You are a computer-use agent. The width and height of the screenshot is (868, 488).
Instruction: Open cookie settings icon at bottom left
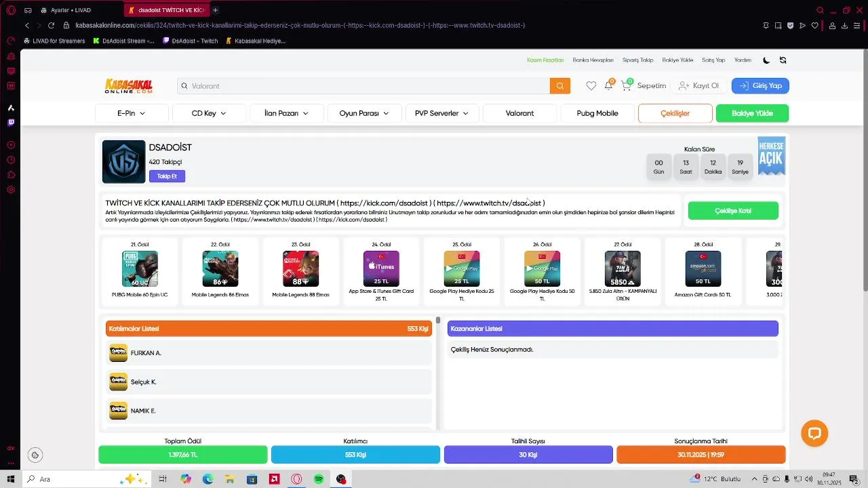pos(35,455)
